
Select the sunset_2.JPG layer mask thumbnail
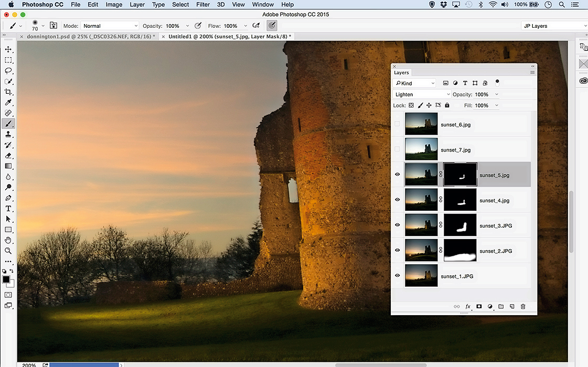pyautogui.click(x=460, y=250)
